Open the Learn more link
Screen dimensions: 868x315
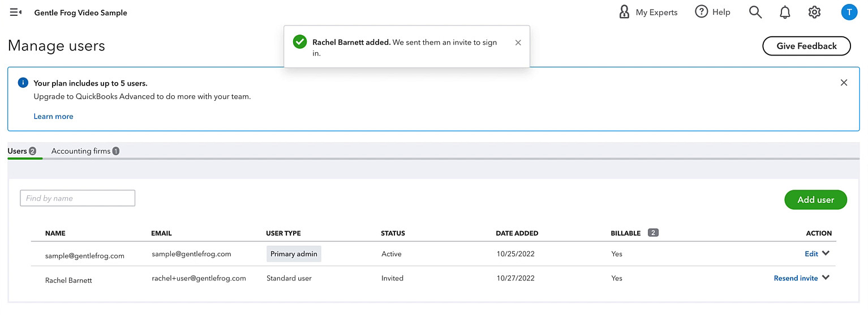point(53,116)
